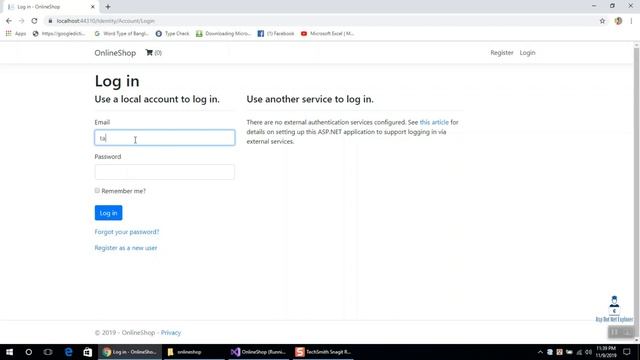Open the Chrome profile avatar
The height and width of the screenshot is (360, 640).
point(618,21)
